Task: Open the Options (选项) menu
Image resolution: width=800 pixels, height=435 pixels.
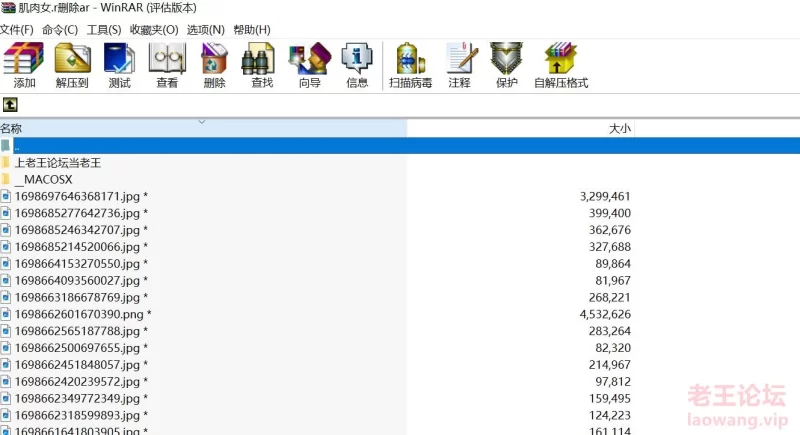Action: [x=206, y=30]
